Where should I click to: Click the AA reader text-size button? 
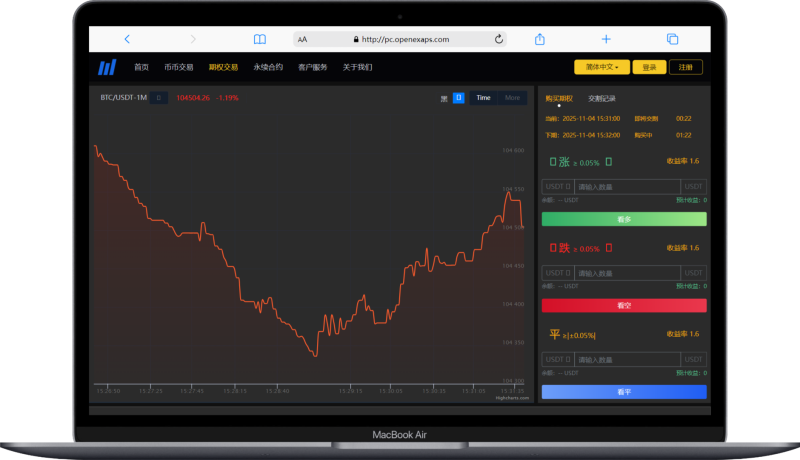click(x=302, y=39)
